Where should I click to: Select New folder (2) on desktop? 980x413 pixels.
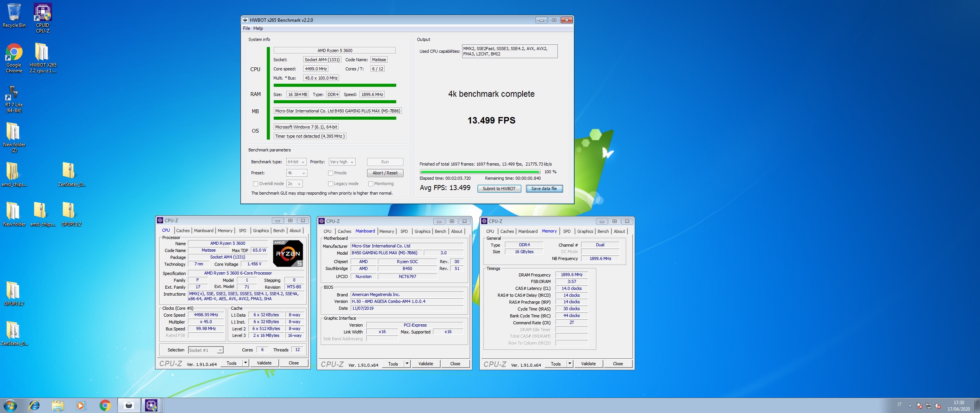pos(14,137)
